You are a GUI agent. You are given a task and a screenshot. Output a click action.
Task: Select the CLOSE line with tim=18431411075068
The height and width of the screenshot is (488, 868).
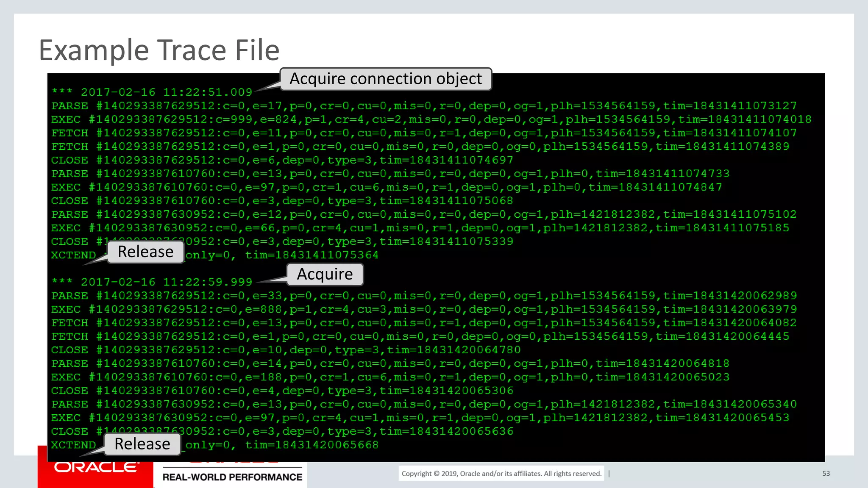[282, 200]
